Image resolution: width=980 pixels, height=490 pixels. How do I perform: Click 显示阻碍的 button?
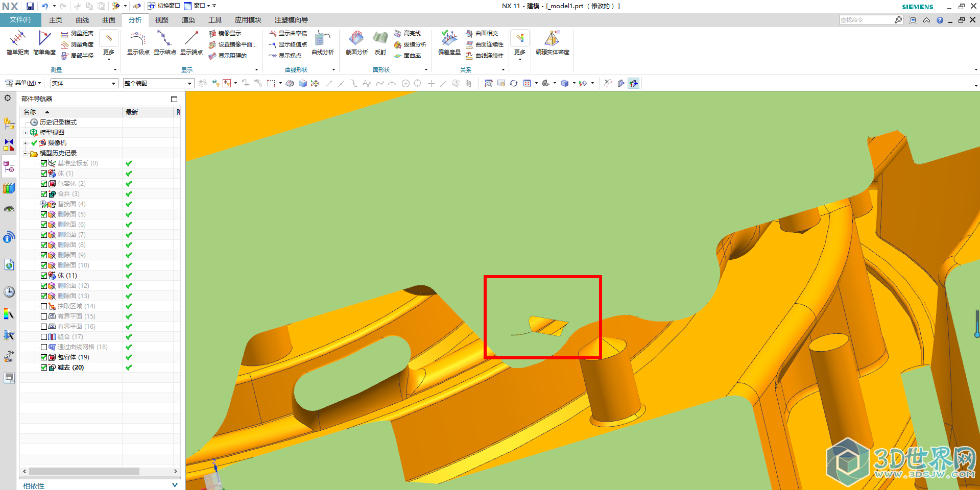228,56
